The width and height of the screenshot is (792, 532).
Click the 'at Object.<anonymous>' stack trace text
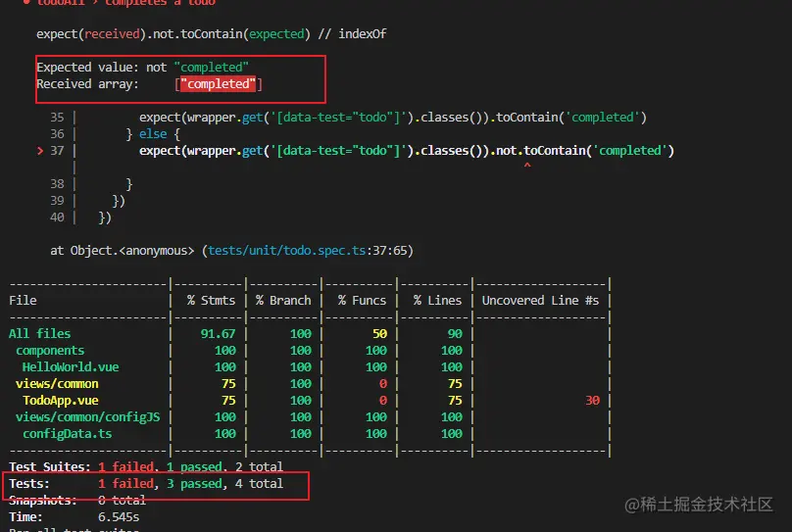122,251
